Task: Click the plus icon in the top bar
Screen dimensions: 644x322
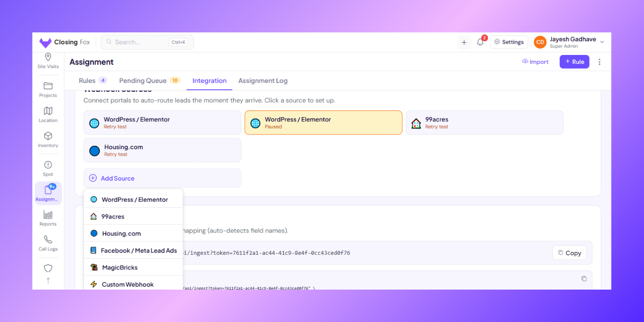Action: (x=464, y=42)
